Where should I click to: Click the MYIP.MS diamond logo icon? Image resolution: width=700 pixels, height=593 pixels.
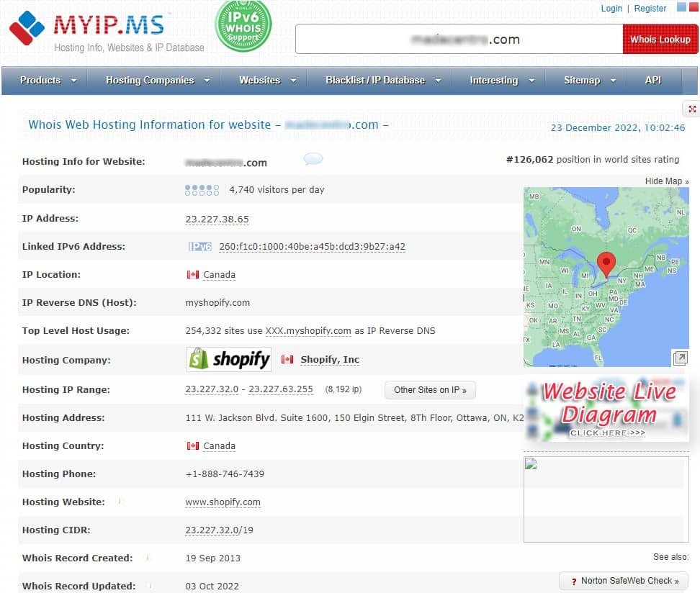[x=27, y=27]
